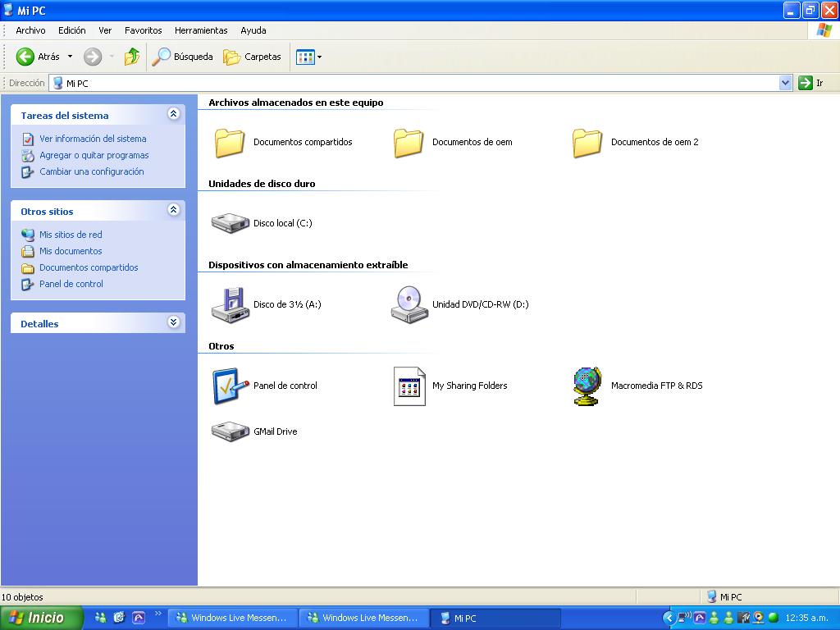
Task: Select the Documentos compartidos folder icon
Action: click(x=230, y=142)
